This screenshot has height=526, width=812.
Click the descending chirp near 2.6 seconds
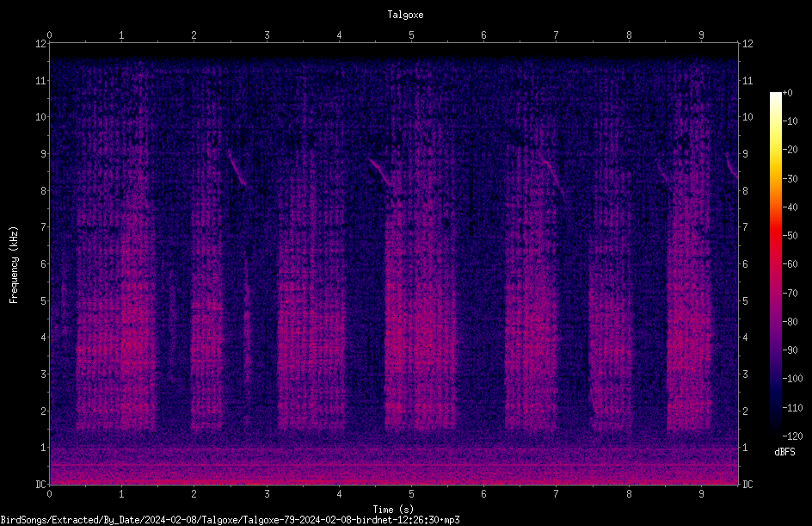click(x=237, y=168)
